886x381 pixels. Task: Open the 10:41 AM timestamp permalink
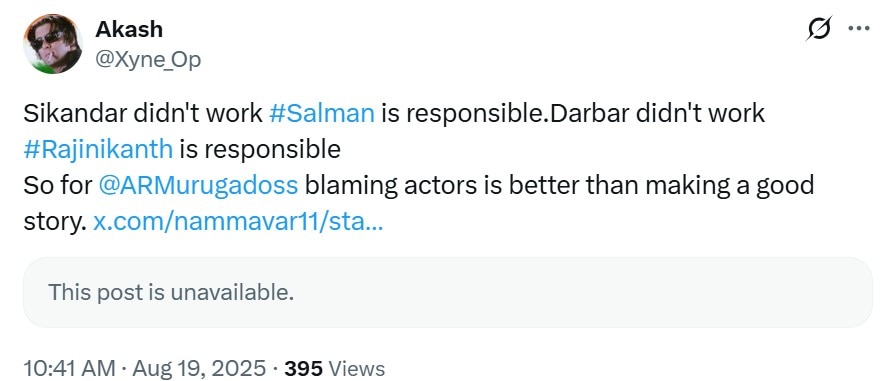[70, 369]
